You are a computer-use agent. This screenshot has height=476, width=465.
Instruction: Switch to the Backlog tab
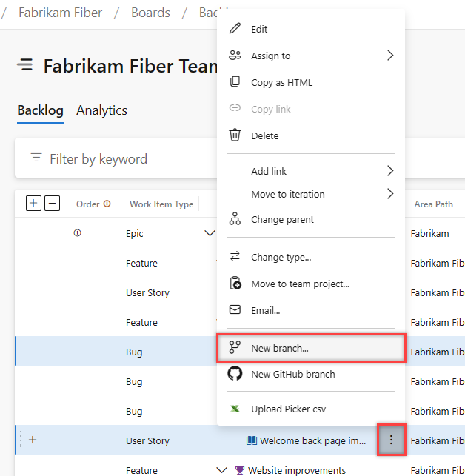40,110
